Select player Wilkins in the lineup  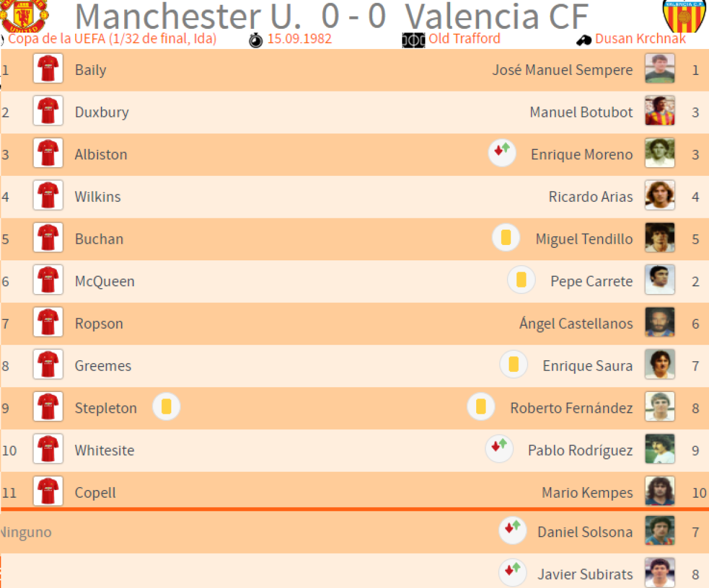point(97,197)
